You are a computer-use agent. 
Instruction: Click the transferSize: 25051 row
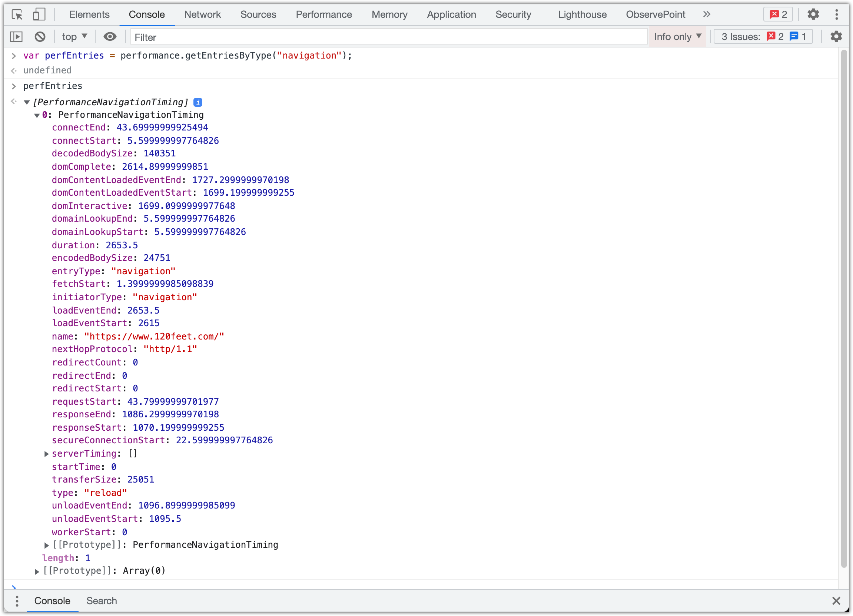[103, 480]
